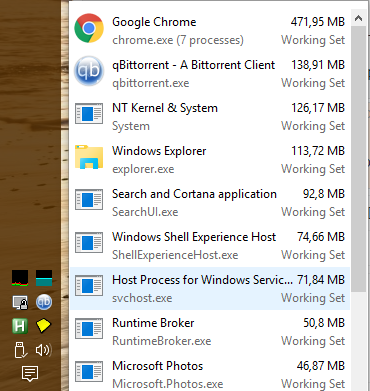This screenshot has width=370, height=391.
Task: Click the chrome.exe (7 processes) text
Action: (x=178, y=40)
